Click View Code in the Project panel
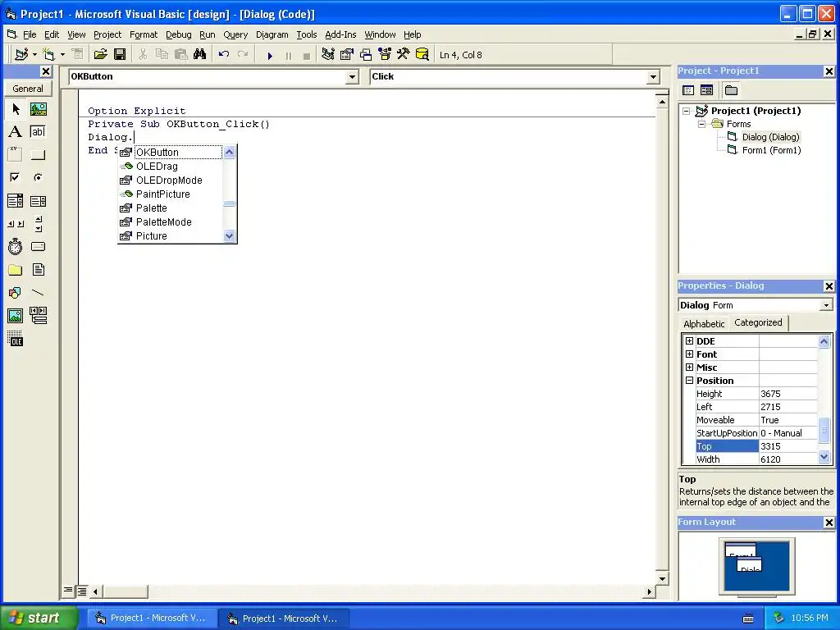 688,90
